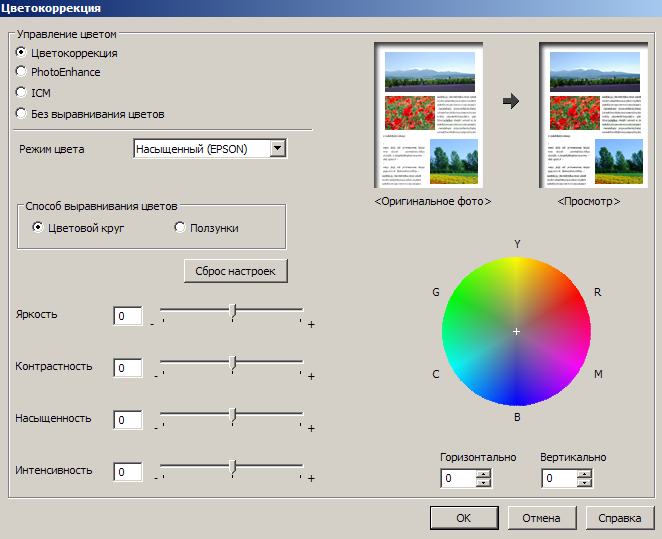
Task: Click the Отмена button
Action: pyautogui.click(x=542, y=518)
